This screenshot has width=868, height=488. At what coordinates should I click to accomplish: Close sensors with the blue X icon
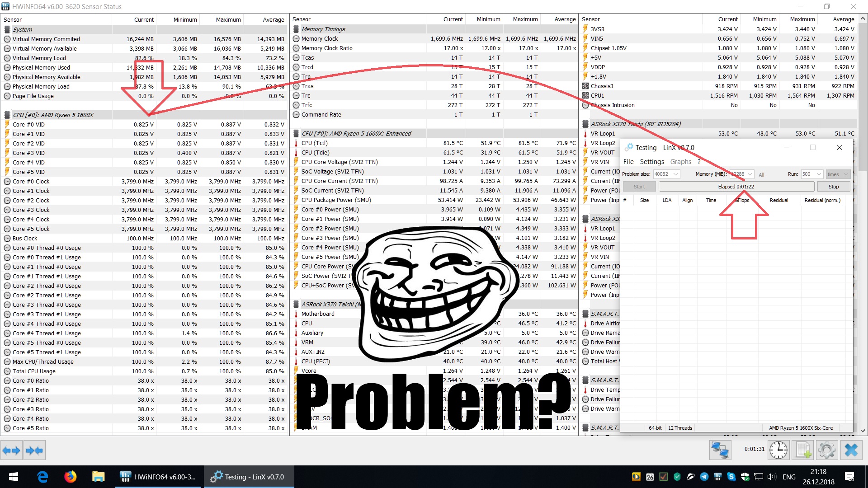(x=851, y=450)
